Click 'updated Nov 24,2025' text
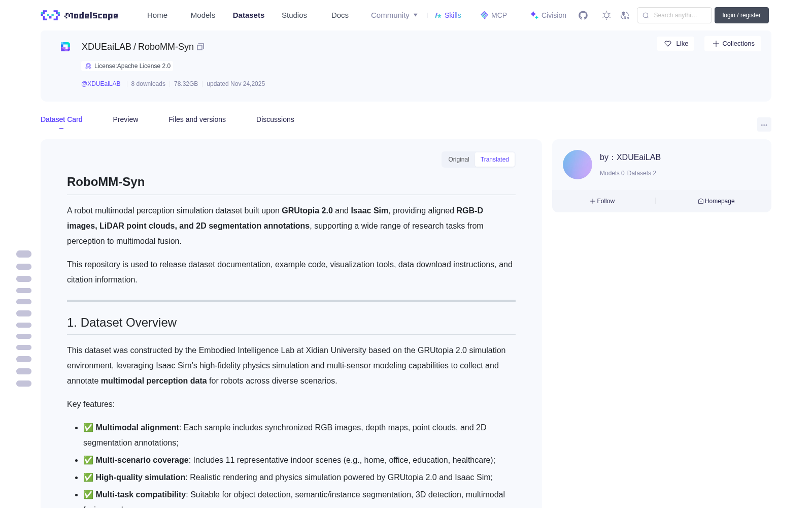 pos(235,84)
